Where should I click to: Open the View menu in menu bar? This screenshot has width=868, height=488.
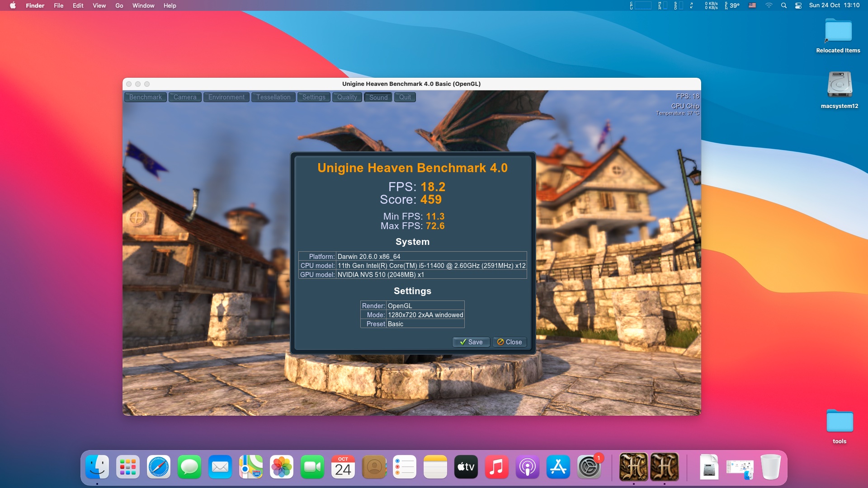pos(99,5)
